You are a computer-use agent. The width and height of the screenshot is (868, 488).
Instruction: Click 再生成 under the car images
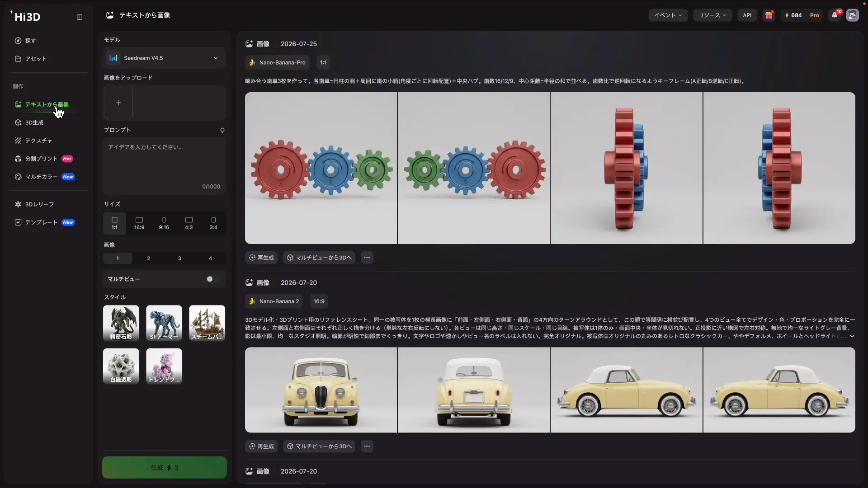click(261, 446)
